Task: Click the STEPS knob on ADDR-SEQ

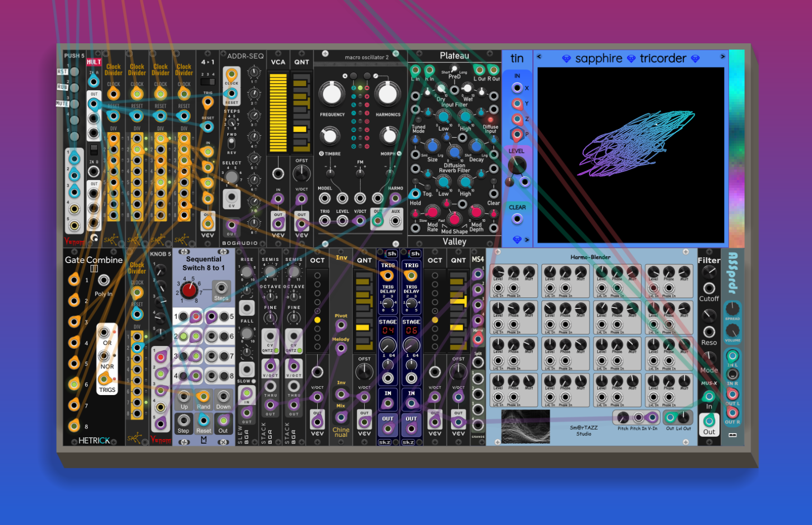Action: [x=232, y=123]
